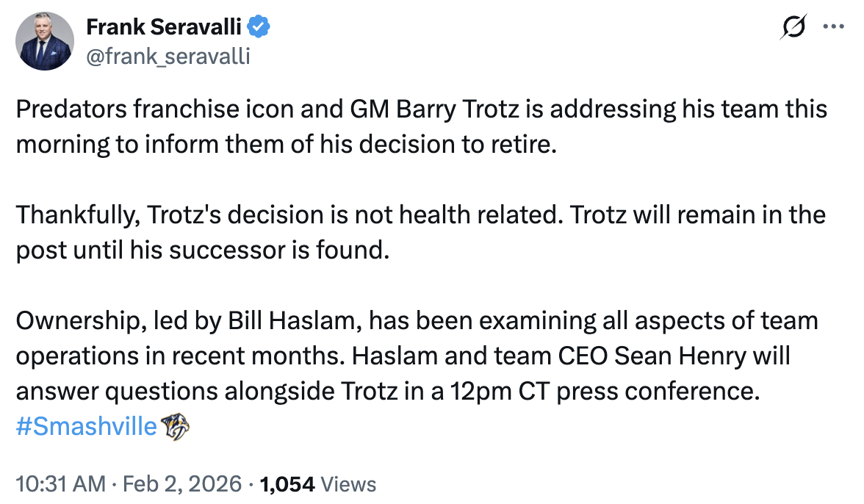The width and height of the screenshot is (864, 504).
Task: Open the three-dot more options menu
Action: 834,27
